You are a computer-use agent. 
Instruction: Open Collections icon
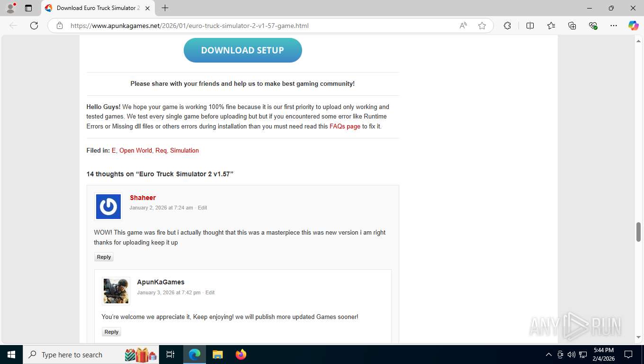(572, 26)
